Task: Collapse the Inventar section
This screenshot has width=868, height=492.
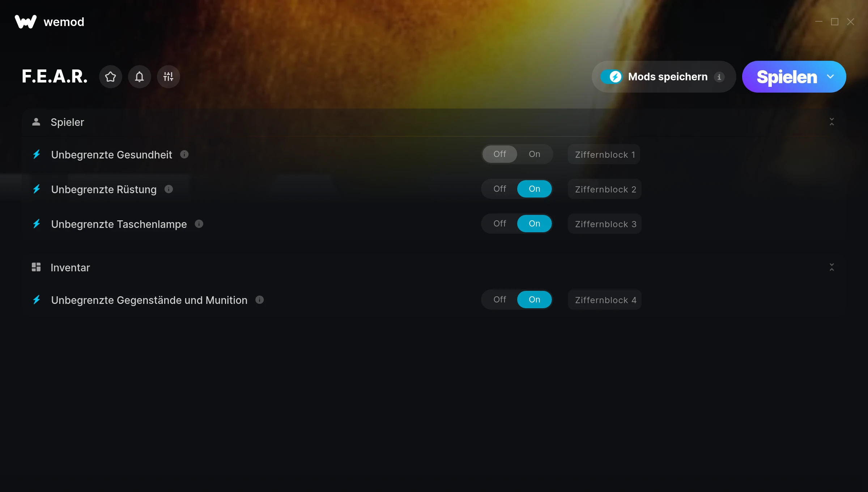Action: (x=831, y=267)
